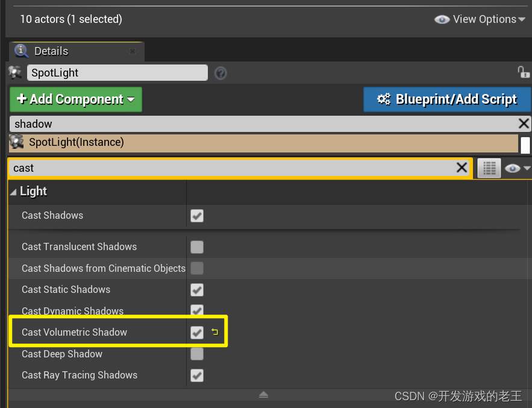Click the Cast Static Shadows label
Image resolution: width=532 pixels, height=408 pixels.
(x=66, y=289)
